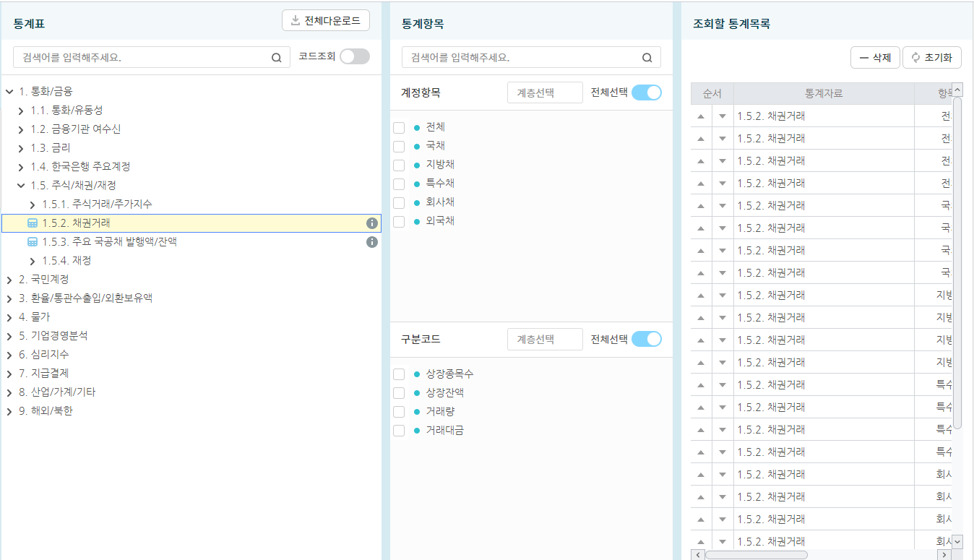Screen dimensions: 974x560
Task: Expand the 8. 산업/가계/기타 node
Action: (x=9, y=392)
